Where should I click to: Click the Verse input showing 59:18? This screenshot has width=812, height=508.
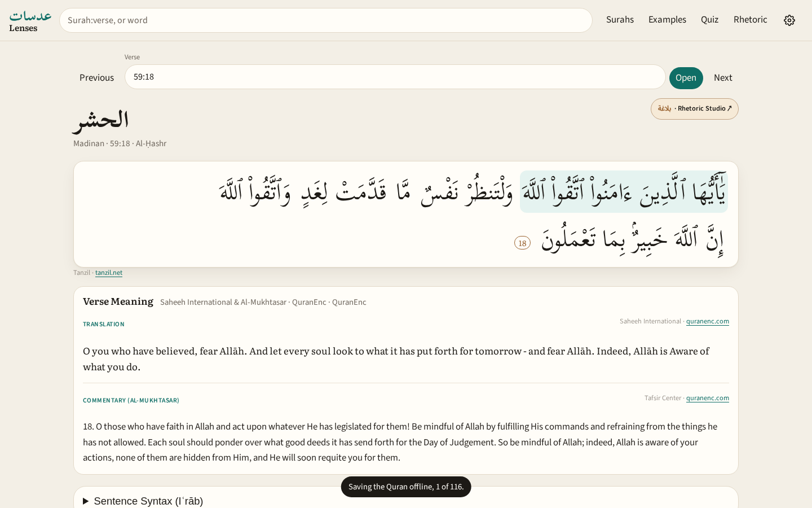coord(395,77)
